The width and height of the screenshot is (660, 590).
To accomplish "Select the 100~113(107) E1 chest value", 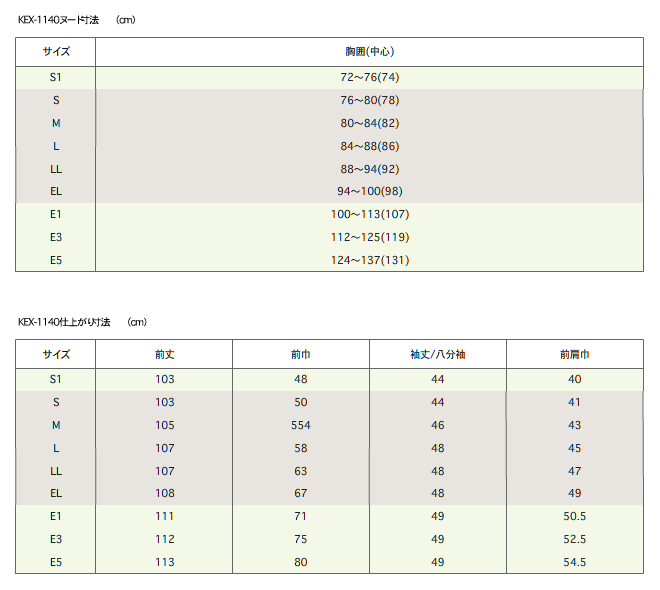I will click(370, 214).
